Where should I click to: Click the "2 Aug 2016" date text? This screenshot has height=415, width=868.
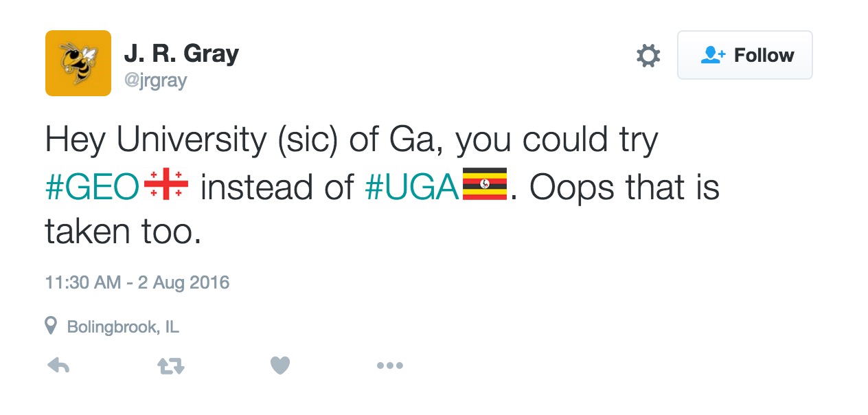click(183, 282)
